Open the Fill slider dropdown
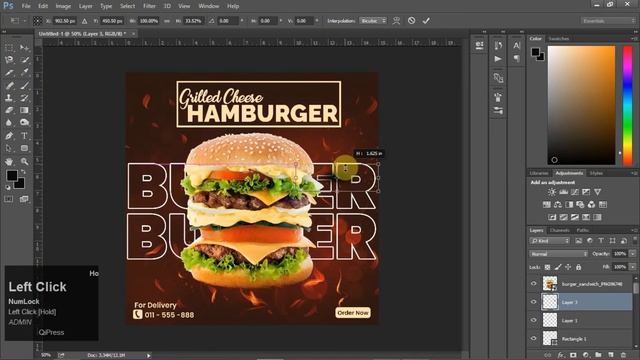640x360 pixels. (632, 267)
